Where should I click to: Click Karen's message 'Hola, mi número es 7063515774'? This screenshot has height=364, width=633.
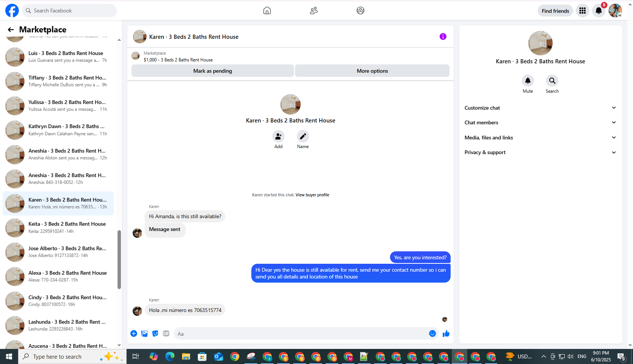point(185,310)
